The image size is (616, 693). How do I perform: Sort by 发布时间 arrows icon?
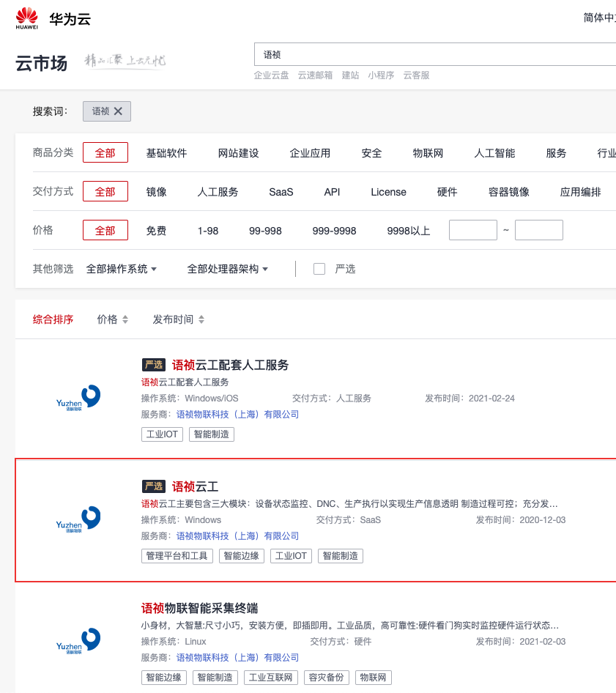(x=201, y=319)
